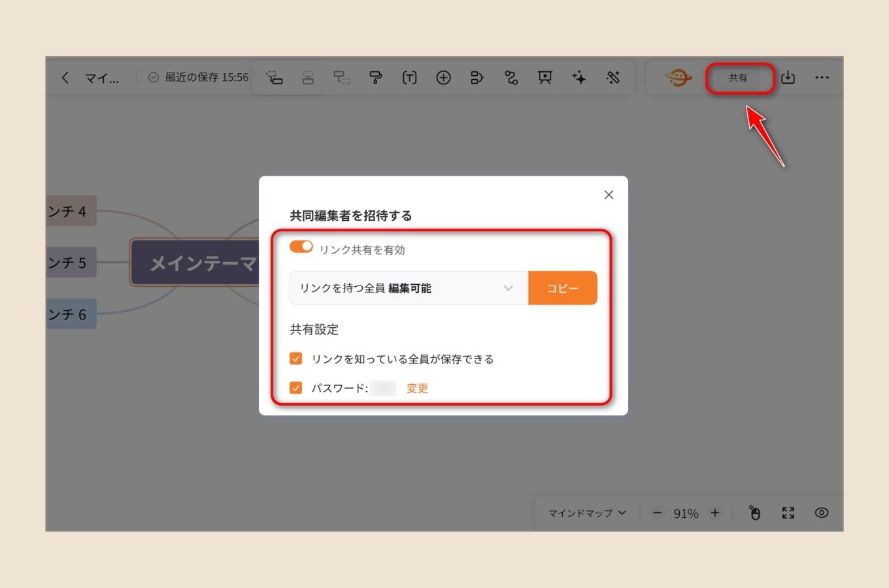889x588 pixels.
Task: Close the invite collaborators dialog
Action: 609,195
